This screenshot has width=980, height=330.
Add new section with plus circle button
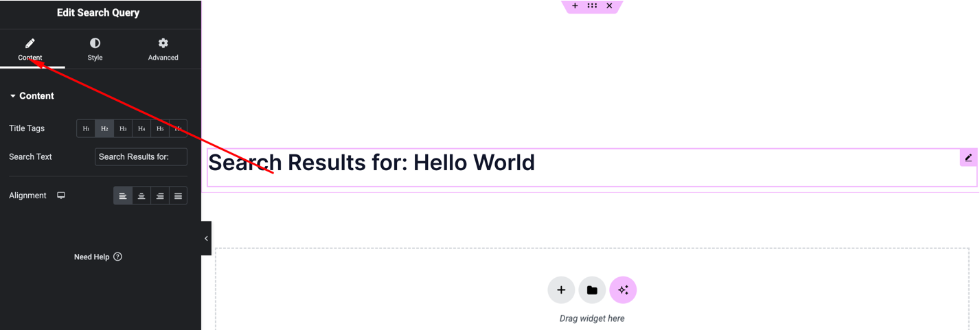(561, 290)
